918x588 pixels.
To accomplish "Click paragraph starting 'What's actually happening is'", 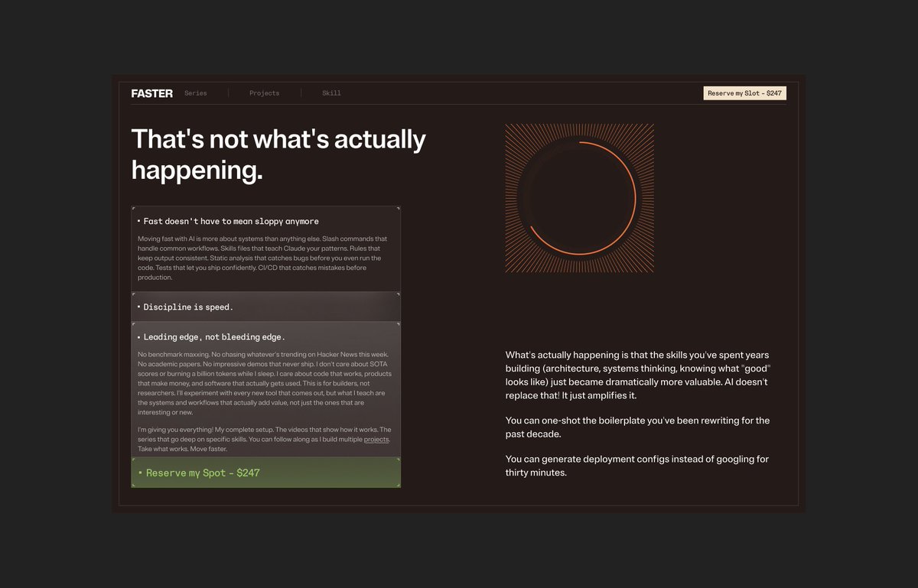I will [x=638, y=375].
